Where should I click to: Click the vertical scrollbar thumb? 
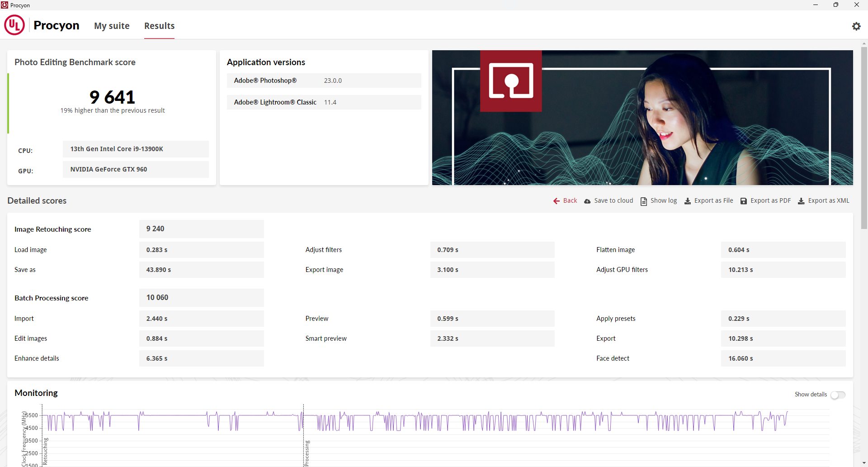(864, 138)
